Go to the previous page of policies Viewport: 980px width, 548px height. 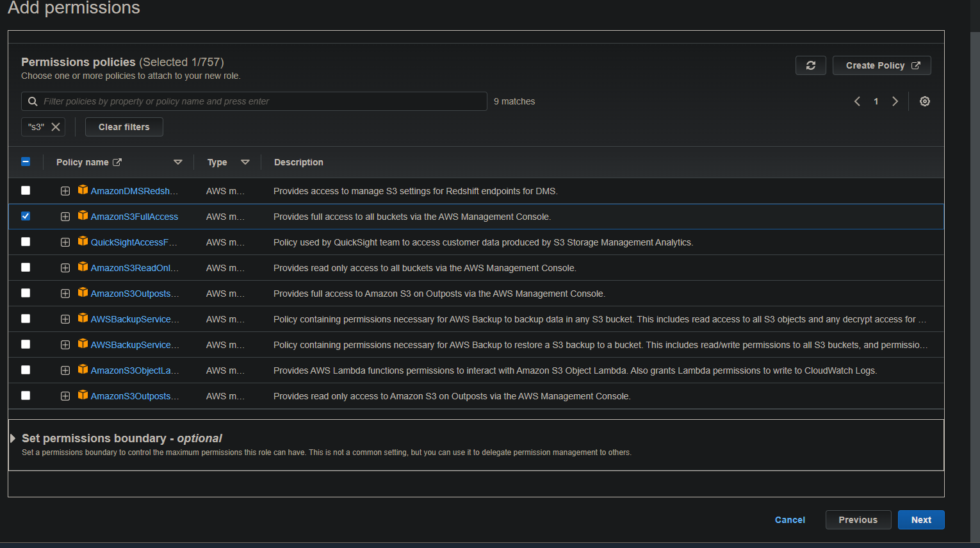coord(857,101)
